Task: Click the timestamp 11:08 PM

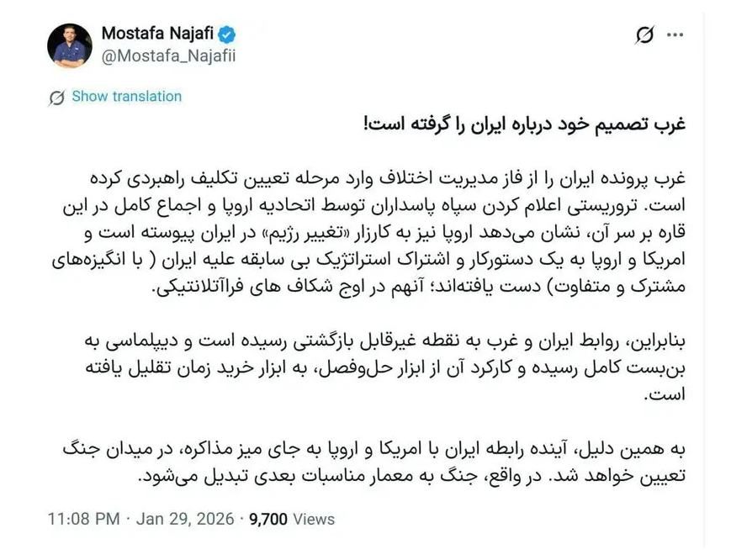Action: (83, 519)
